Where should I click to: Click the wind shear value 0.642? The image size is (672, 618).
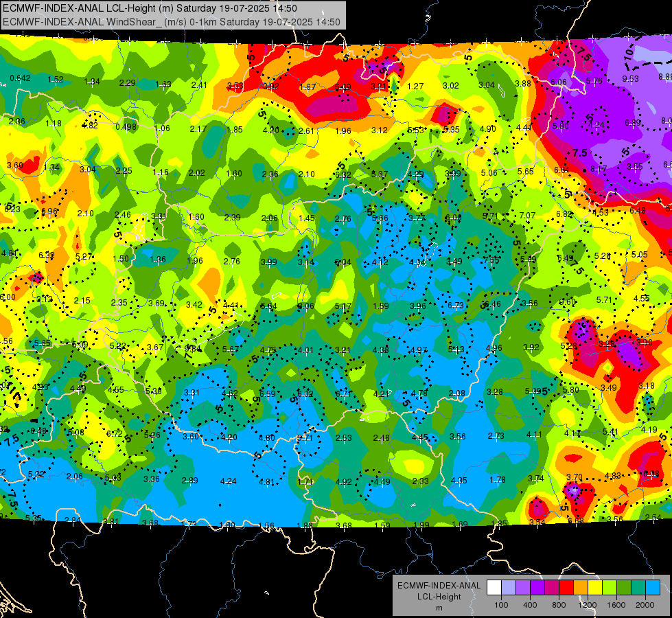pos(20,78)
